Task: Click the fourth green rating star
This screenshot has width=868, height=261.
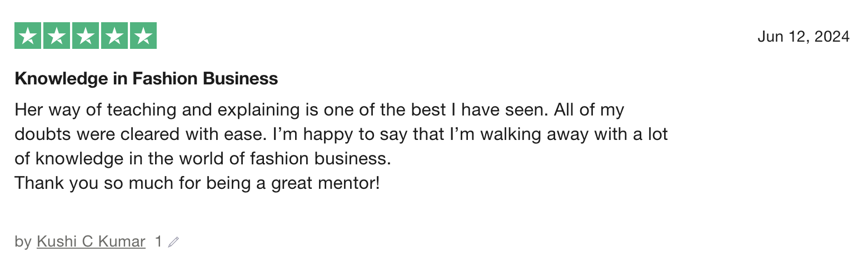Action: click(x=114, y=36)
